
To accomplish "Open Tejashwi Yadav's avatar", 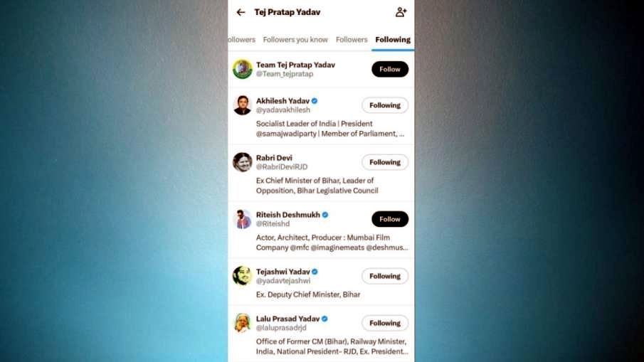I will [243, 276].
